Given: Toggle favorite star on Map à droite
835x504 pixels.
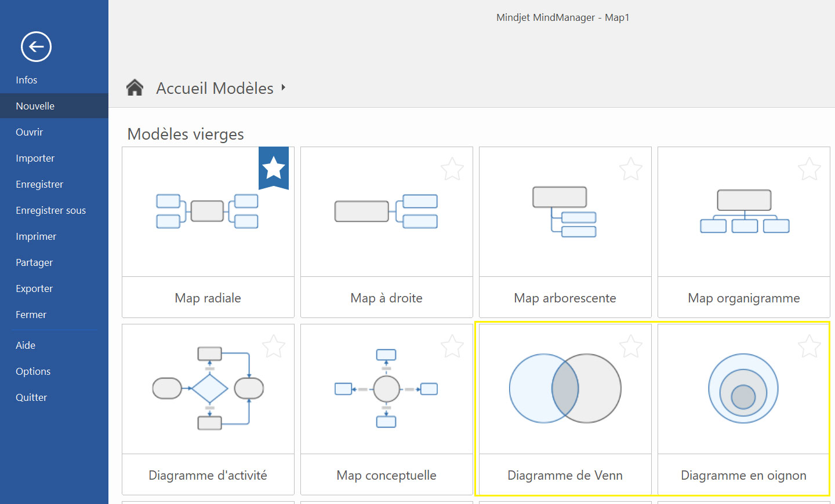Looking at the screenshot, I should [452, 169].
